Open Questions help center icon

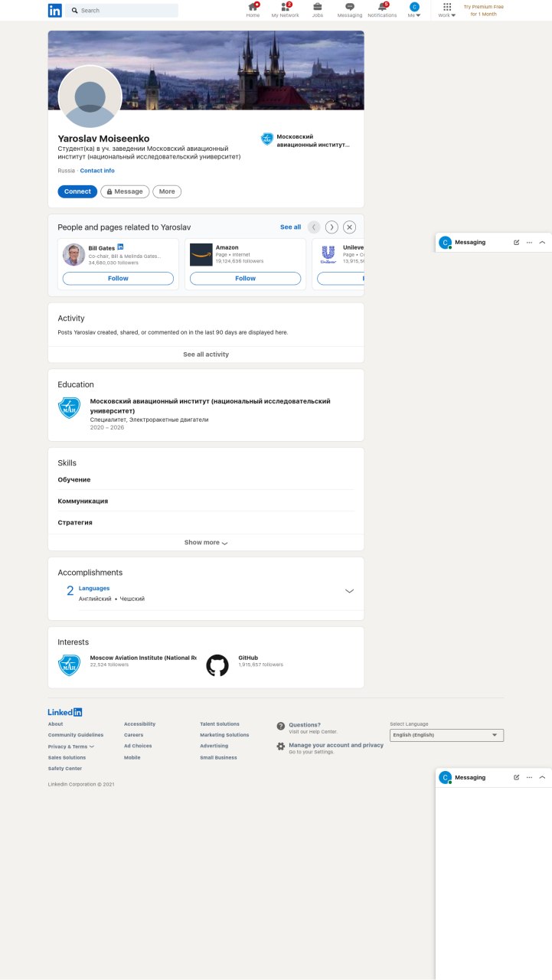click(281, 726)
